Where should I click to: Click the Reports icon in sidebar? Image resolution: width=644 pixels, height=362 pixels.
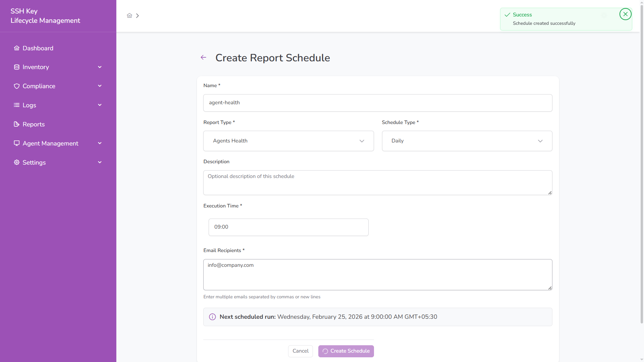pos(16,124)
